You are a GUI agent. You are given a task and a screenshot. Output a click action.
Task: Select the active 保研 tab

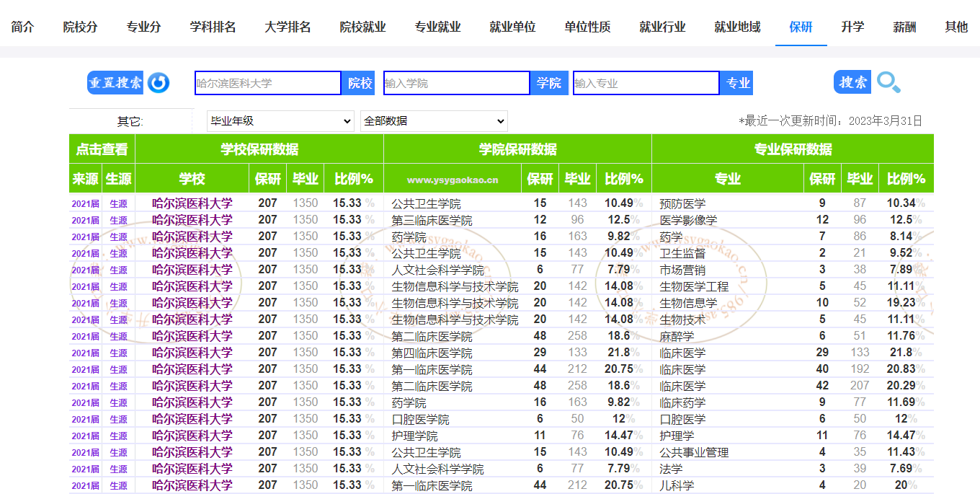pyautogui.click(x=801, y=27)
